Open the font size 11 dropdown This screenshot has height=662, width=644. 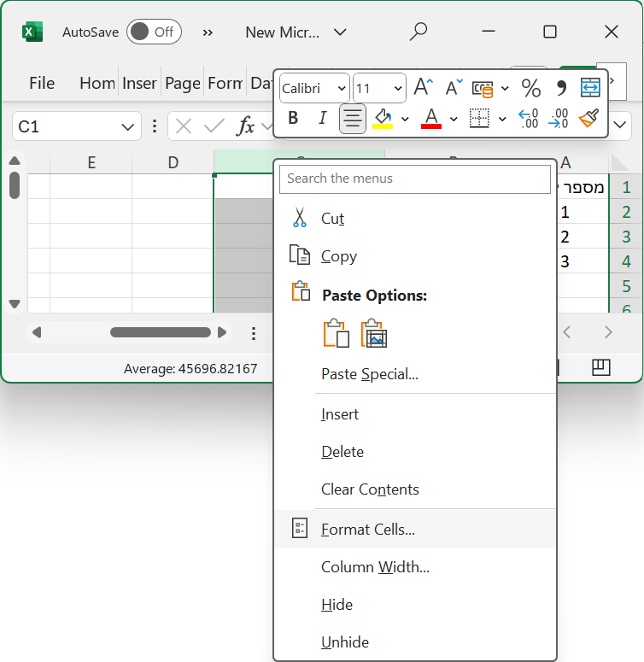pos(397,88)
